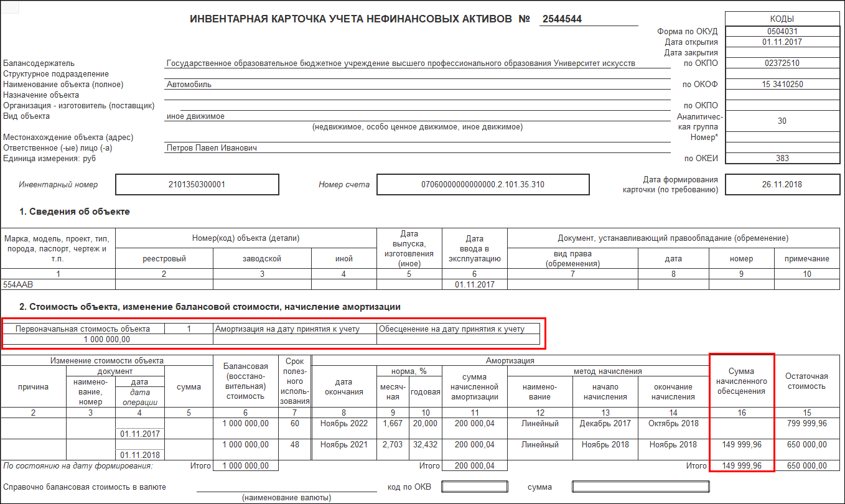Select residual value 799 999,96
Screen dimensions: 845x504
coord(806,424)
